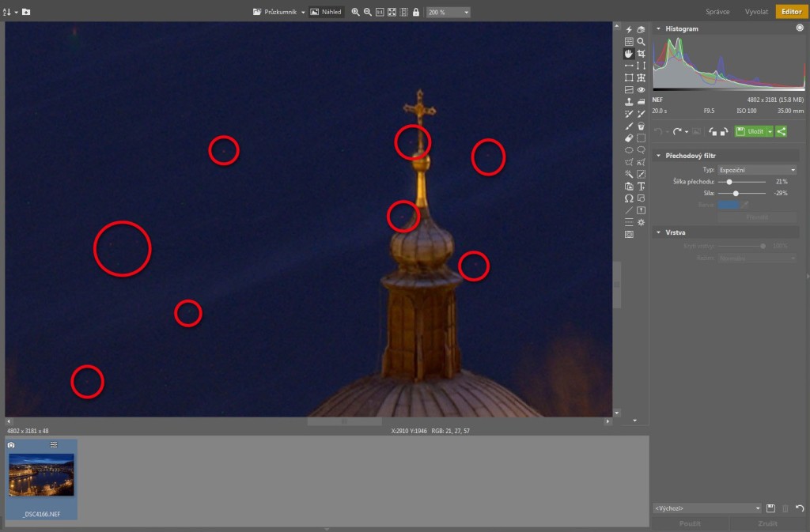810x532 pixels.
Task: Open the <Výchozí> preset dropdown
Action: click(707, 508)
